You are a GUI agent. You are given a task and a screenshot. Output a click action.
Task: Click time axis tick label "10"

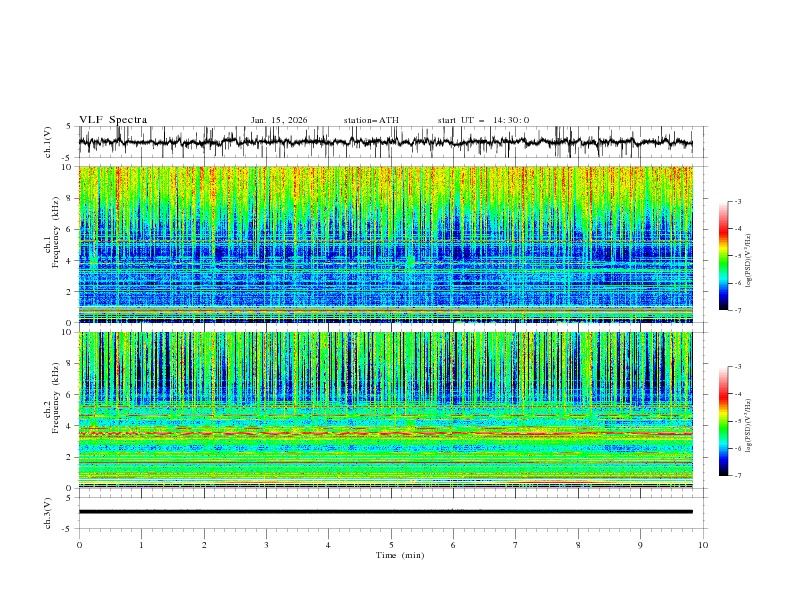coord(703,545)
